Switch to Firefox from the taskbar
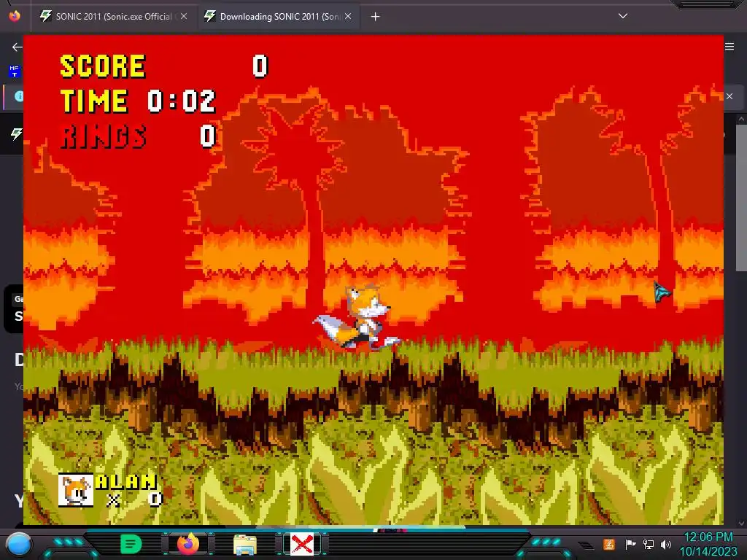The width and height of the screenshot is (747, 560). 188,544
